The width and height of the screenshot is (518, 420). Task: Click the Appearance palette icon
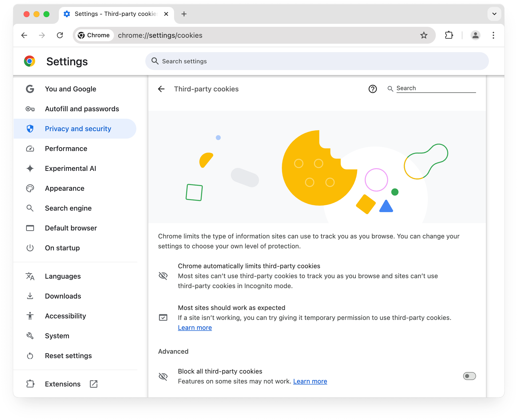(x=31, y=188)
